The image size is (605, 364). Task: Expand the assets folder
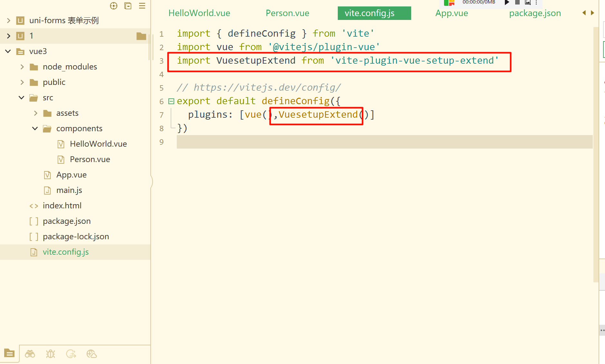36,113
